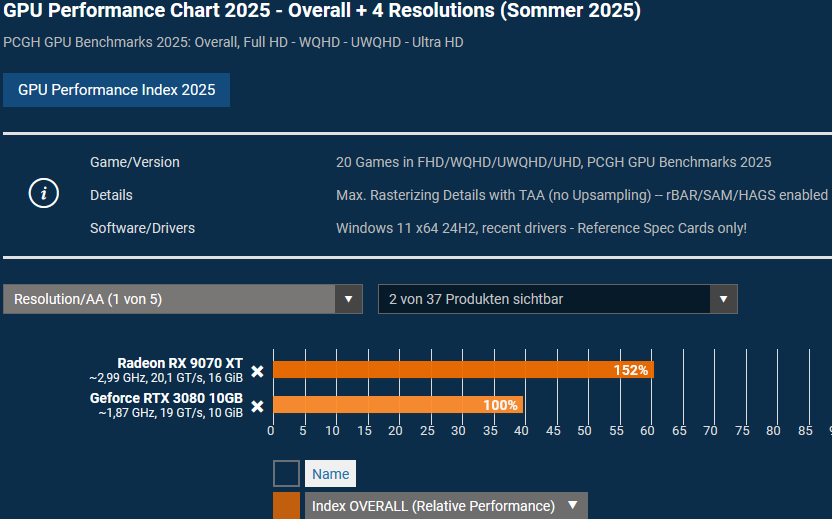Click the 100% value label

pos(500,405)
